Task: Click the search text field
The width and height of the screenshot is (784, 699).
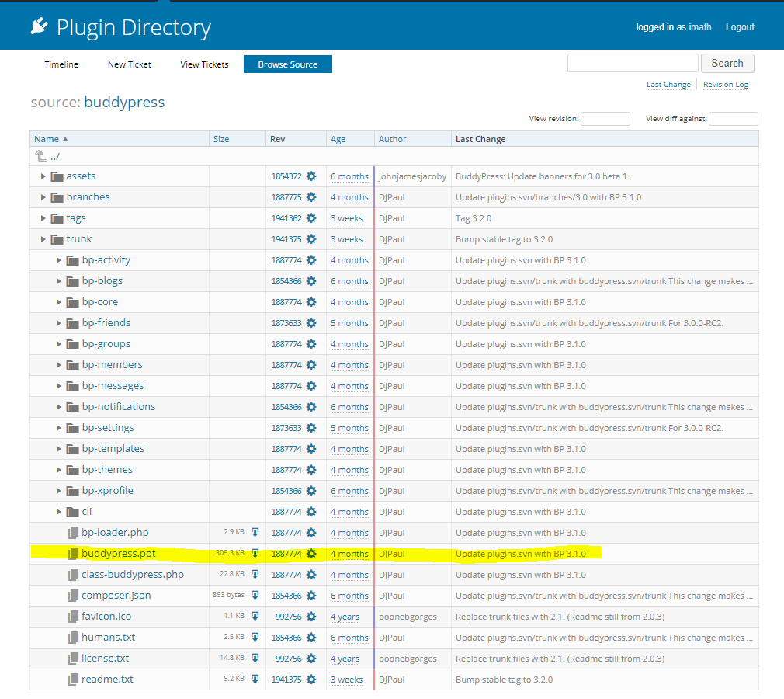Action: pos(633,64)
